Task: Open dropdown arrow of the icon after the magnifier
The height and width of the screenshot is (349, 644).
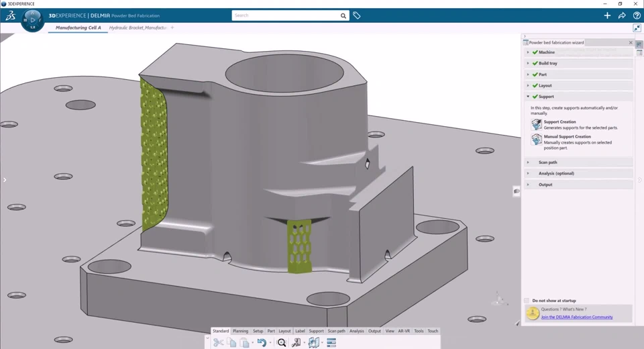Action: point(304,343)
